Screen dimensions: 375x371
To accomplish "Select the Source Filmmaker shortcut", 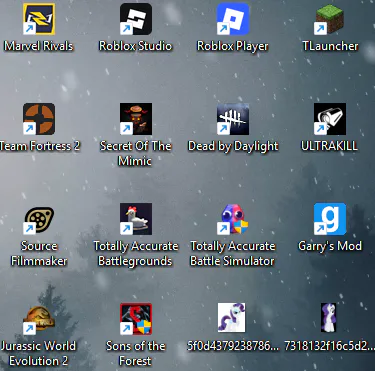I will (39, 219).
